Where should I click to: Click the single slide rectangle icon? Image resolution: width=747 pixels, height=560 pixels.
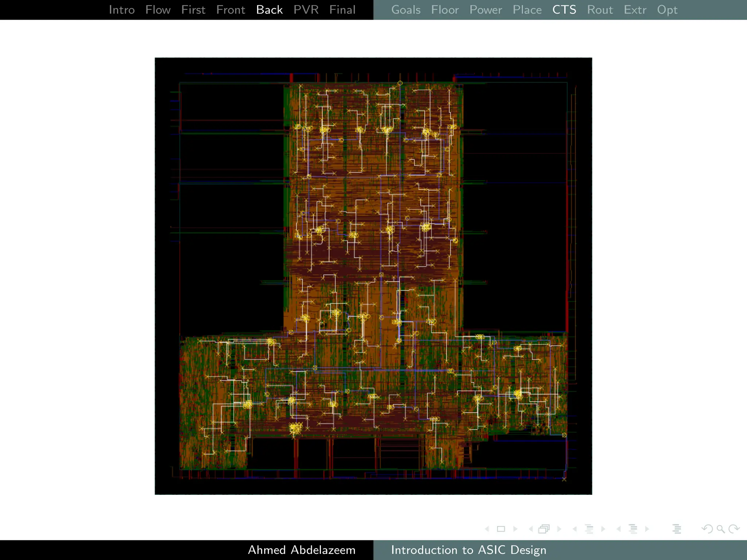(x=501, y=529)
